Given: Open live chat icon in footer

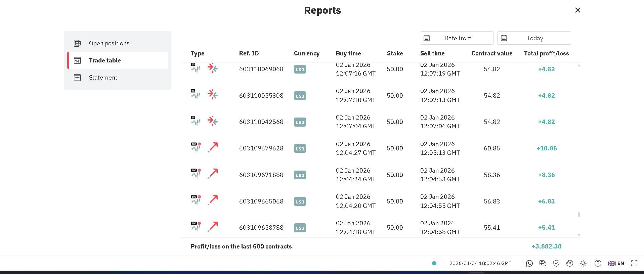Looking at the screenshot, I should [x=543, y=264].
